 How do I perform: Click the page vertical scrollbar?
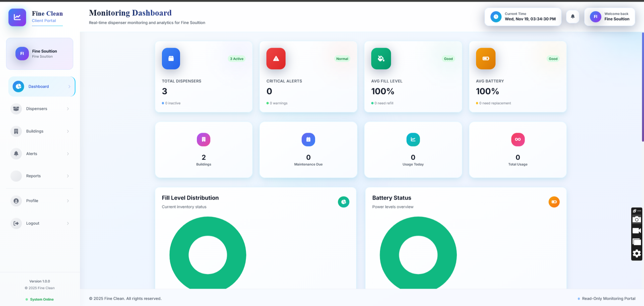coord(642,87)
